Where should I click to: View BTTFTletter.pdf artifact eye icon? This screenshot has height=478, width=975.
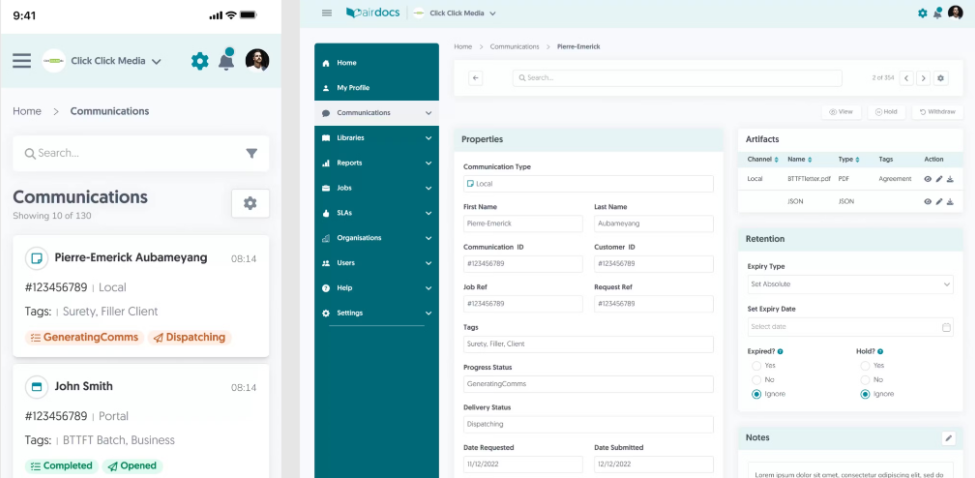click(x=927, y=179)
